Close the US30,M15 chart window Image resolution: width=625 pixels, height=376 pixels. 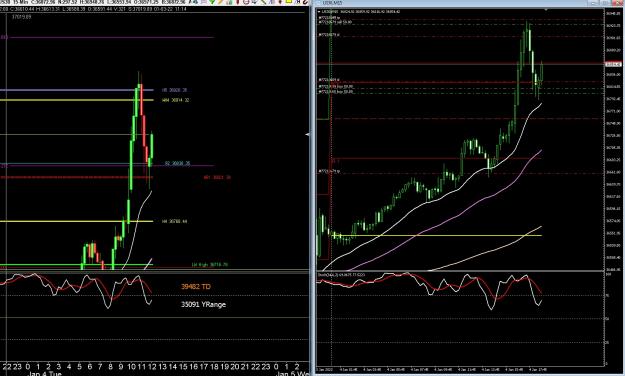pyautogui.click(x=617, y=3)
